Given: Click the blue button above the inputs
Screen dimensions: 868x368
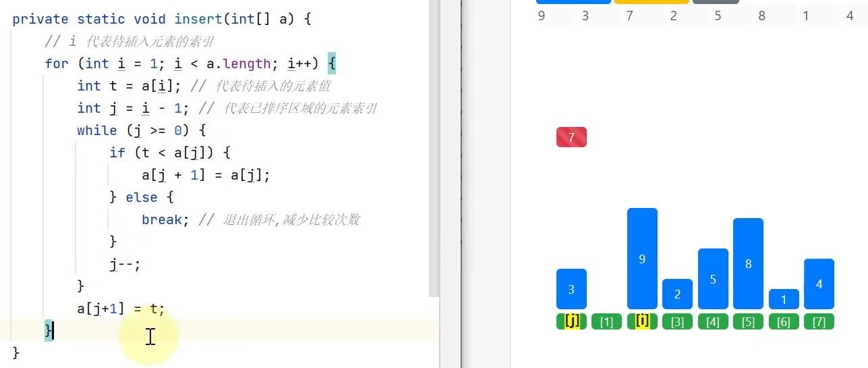Looking at the screenshot, I should [x=573, y=2].
